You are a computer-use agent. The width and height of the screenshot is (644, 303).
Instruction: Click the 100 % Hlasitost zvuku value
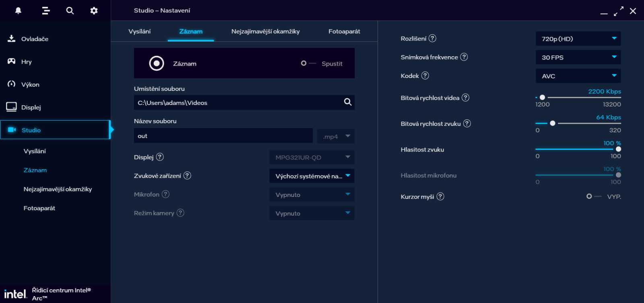coord(612,143)
